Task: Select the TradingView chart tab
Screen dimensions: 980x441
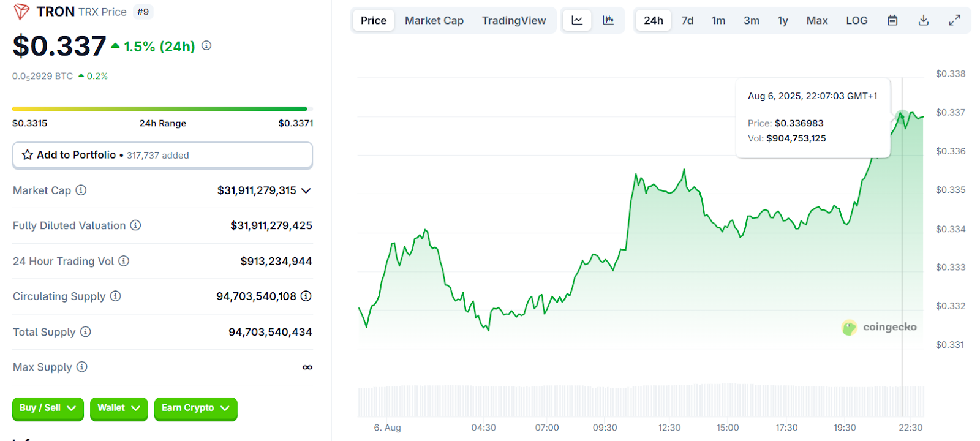Action: (514, 20)
